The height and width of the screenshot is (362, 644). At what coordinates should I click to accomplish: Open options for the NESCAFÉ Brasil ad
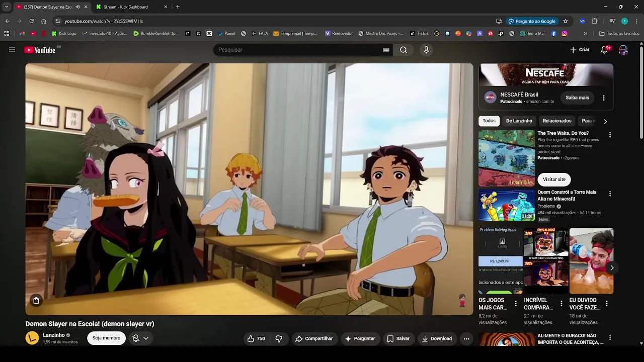point(604,98)
